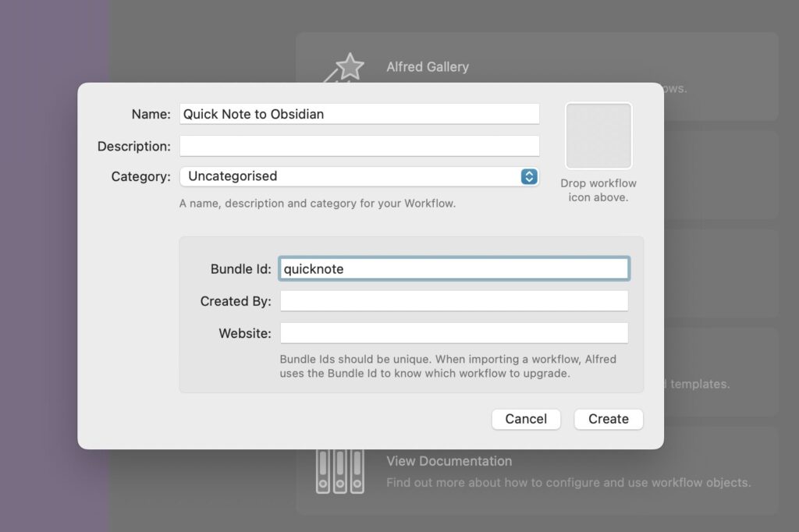Screen dimensions: 799x532
Task: Click the Alfred Gallery star wand icon
Action: 344,68
